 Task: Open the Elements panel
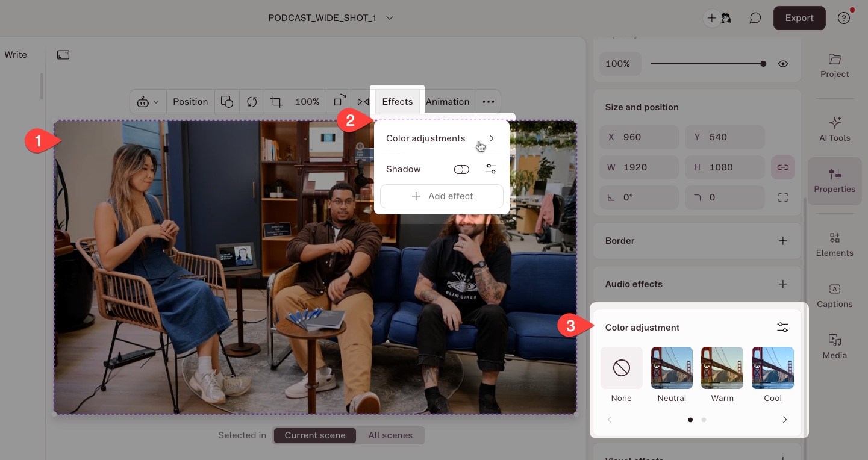point(834,244)
